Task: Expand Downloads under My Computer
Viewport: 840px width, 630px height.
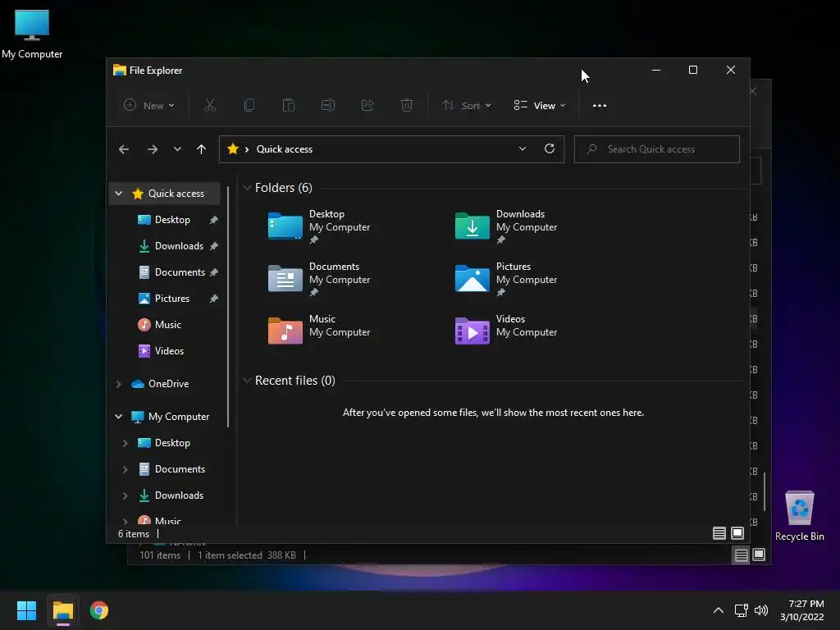Action: click(x=125, y=495)
